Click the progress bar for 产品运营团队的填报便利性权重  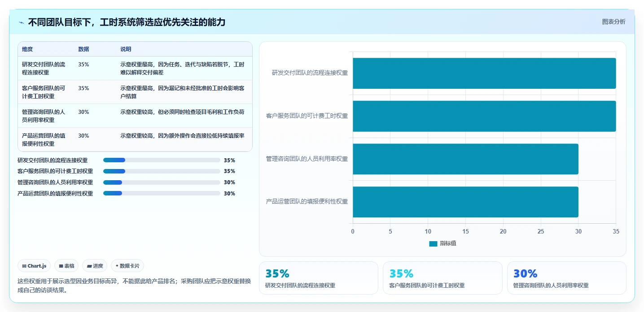click(x=162, y=193)
